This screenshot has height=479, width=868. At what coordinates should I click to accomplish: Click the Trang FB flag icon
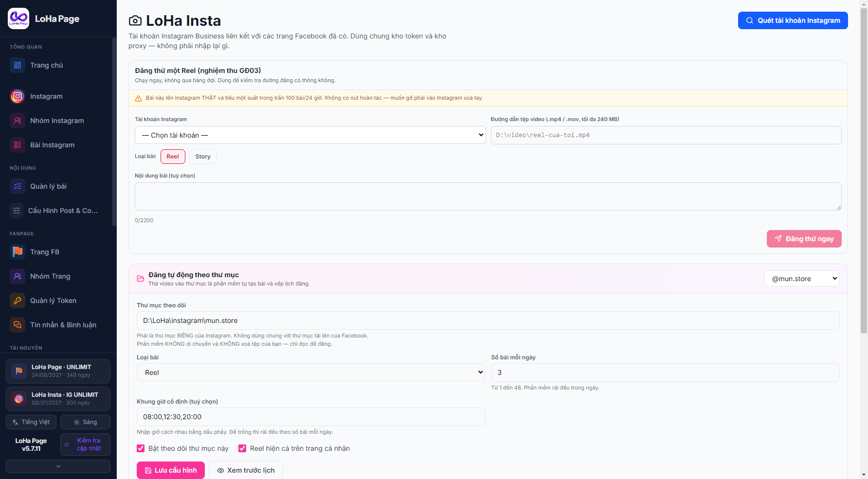pos(18,252)
